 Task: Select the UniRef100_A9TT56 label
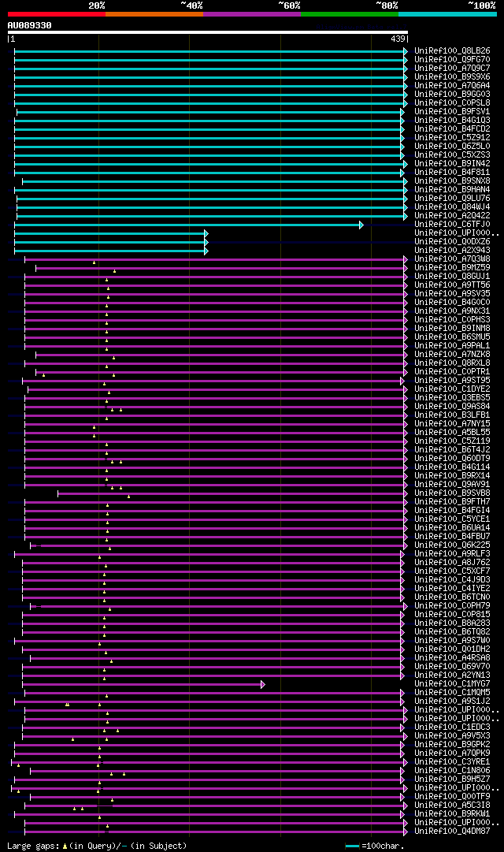[452, 286]
